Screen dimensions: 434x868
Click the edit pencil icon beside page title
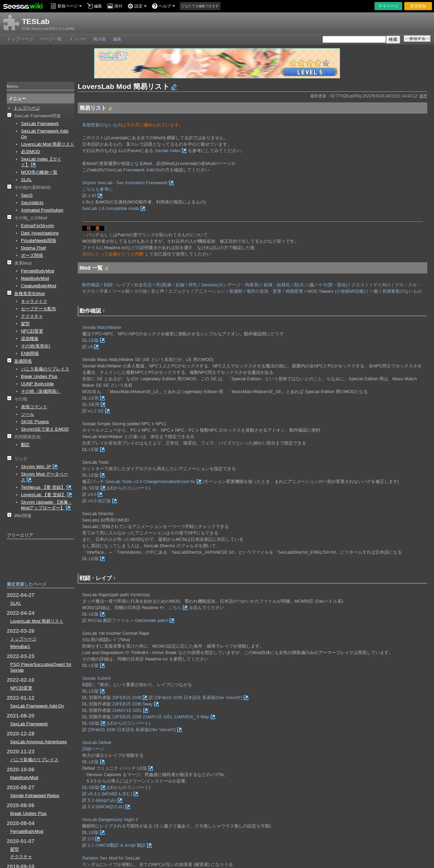pyautogui.click(x=174, y=87)
